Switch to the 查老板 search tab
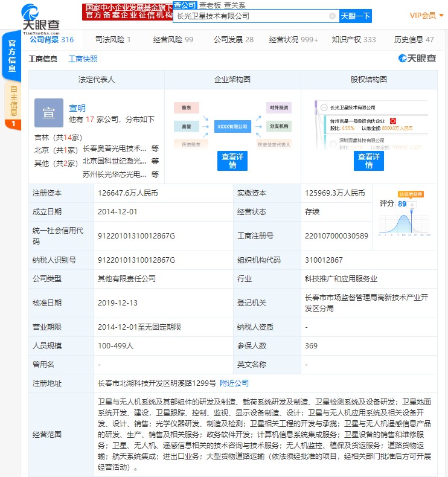 point(210,5)
